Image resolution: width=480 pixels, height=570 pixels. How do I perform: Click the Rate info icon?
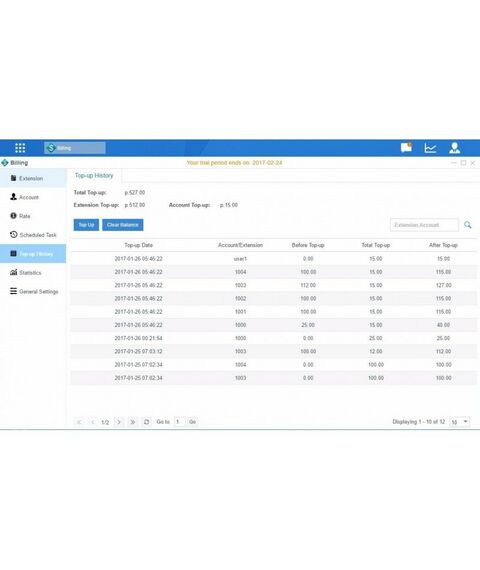click(x=13, y=216)
